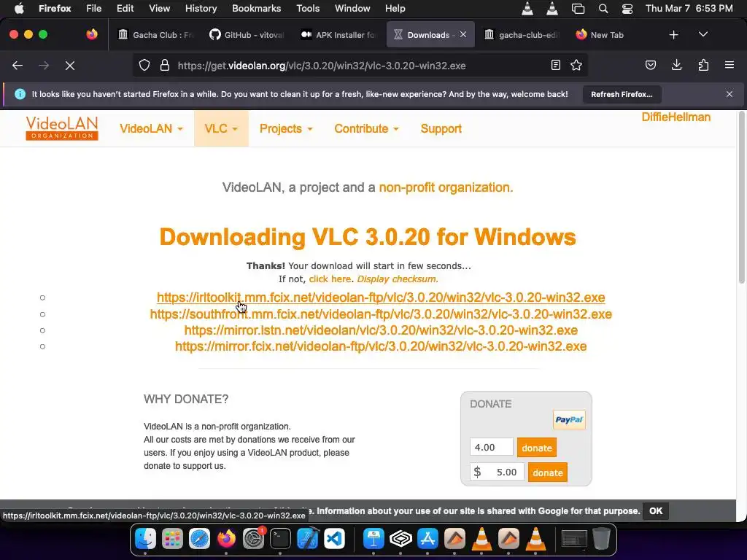
Task: Open the Support navigation link
Action: 441,128
